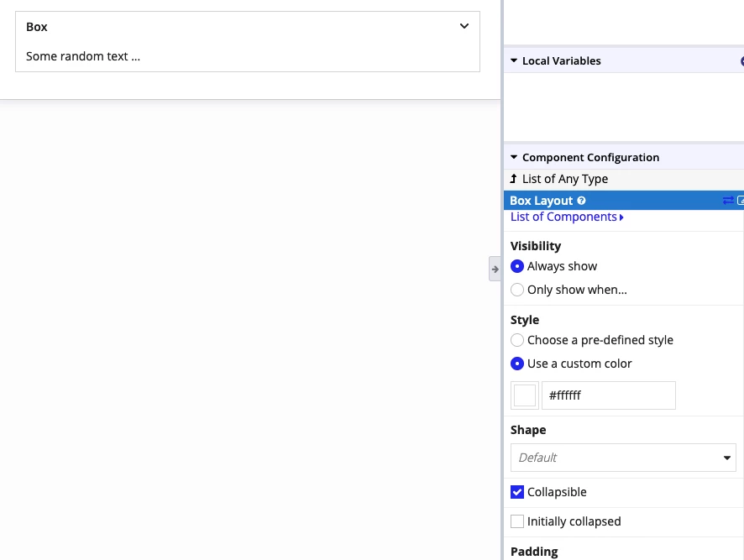
Task: Open the white color swatch picker
Action: pos(525,395)
